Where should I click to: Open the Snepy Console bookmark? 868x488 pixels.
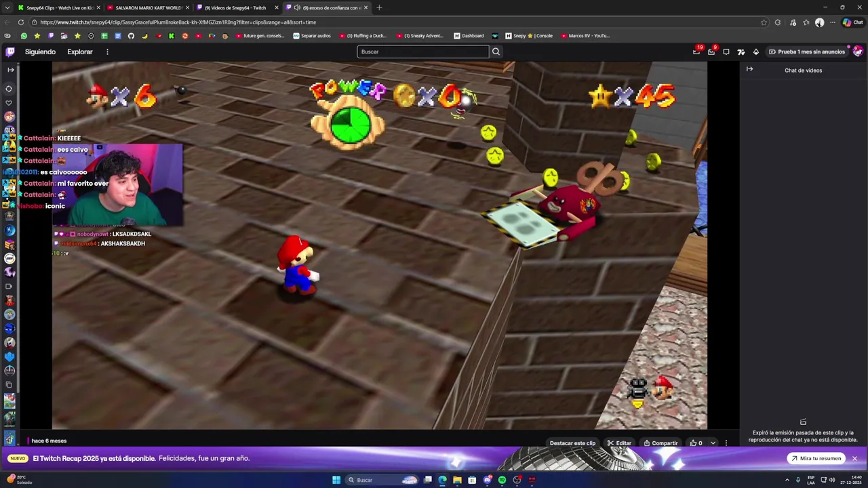529,36
